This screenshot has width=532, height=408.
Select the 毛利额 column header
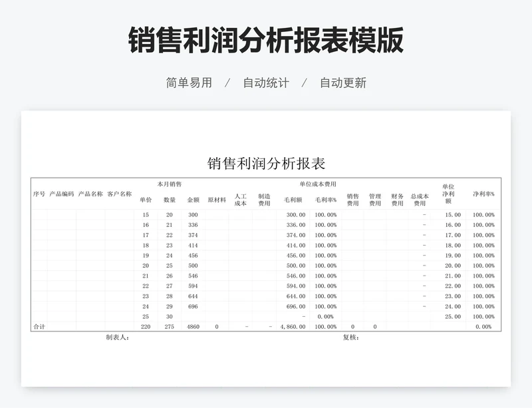[x=293, y=200]
